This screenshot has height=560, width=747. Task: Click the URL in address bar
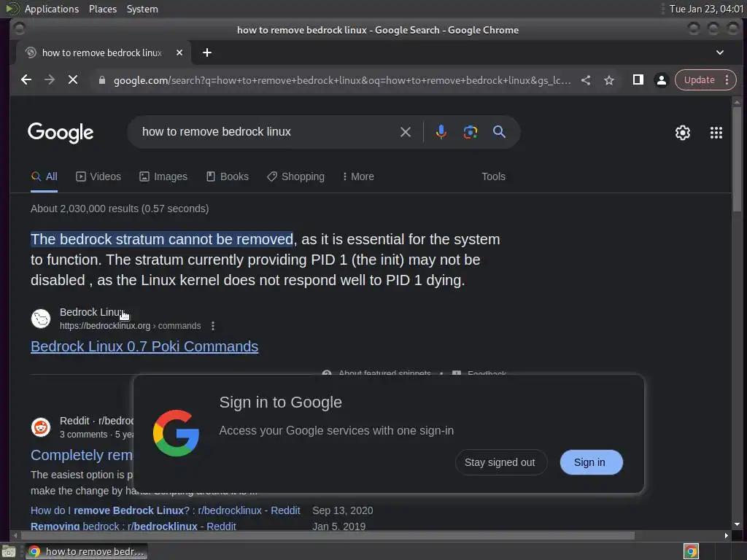coord(341,80)
